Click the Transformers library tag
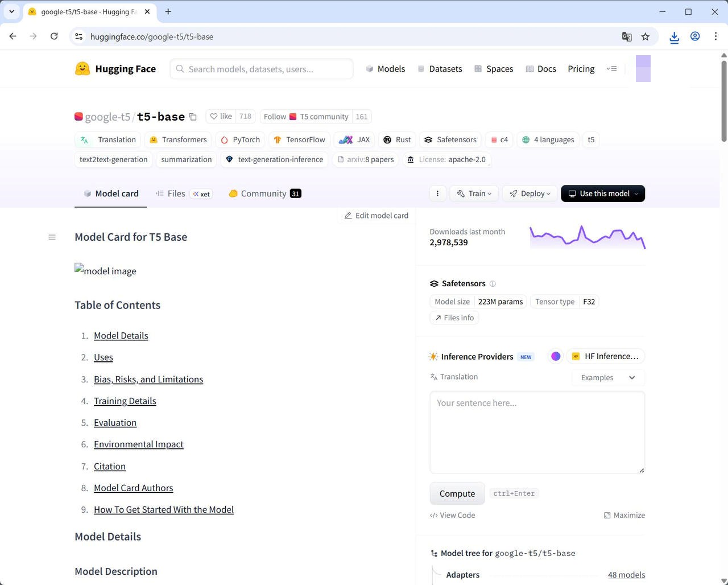Viewport: 728px width, 585px height. (178, 139)
